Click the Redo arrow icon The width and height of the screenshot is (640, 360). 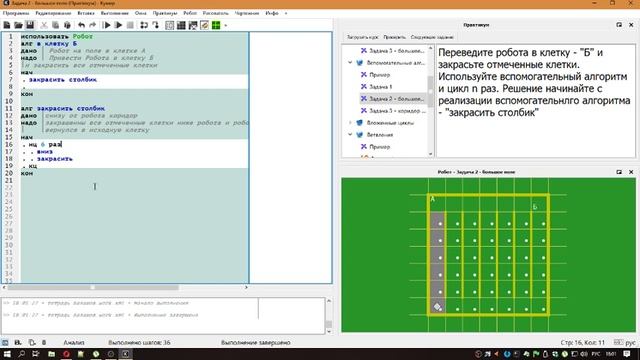click(x=93, y=25)
